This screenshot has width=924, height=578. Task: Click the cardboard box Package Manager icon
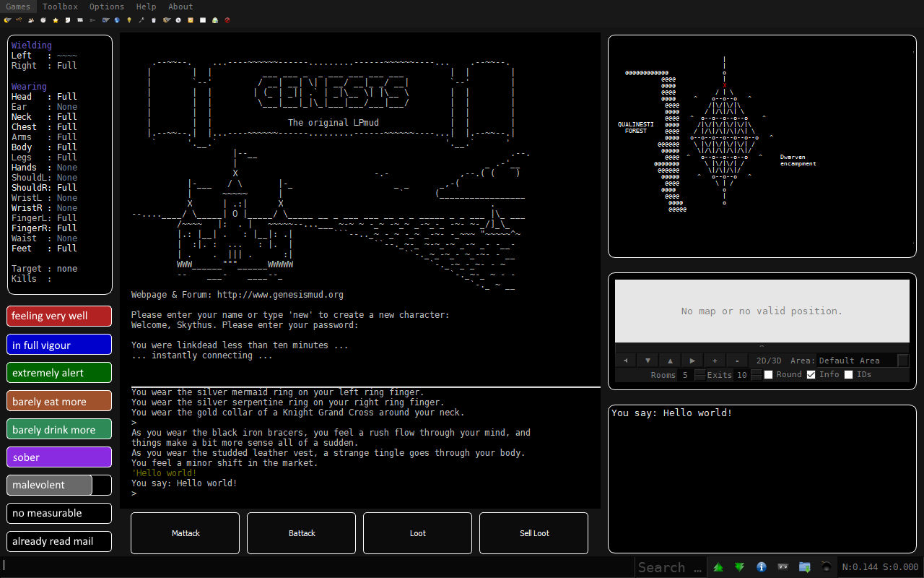[x=167, y=20]
